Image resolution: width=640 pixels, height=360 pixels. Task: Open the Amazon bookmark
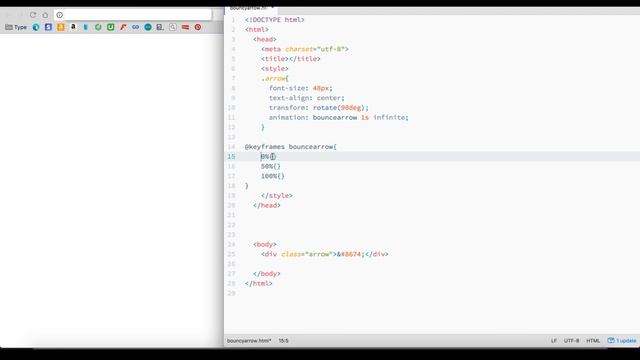tap(73, 27)
